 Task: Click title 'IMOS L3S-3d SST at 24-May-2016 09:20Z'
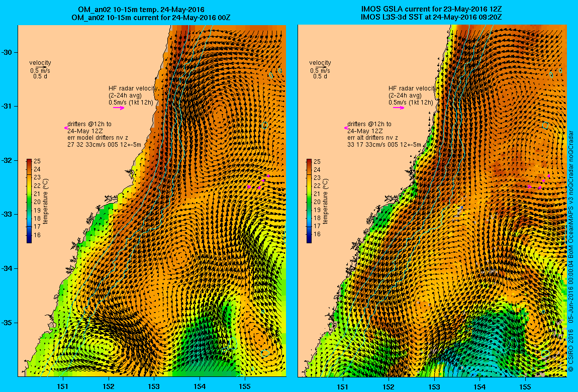tap(432, 17)
